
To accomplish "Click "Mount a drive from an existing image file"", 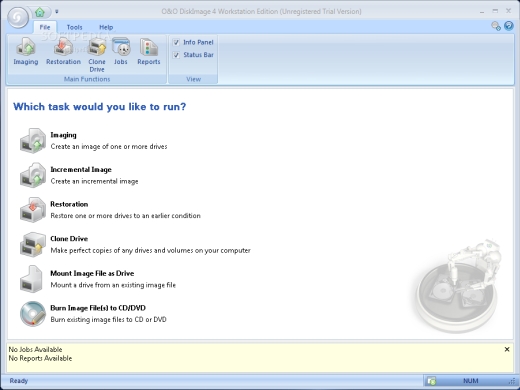I will coord(113,285).
